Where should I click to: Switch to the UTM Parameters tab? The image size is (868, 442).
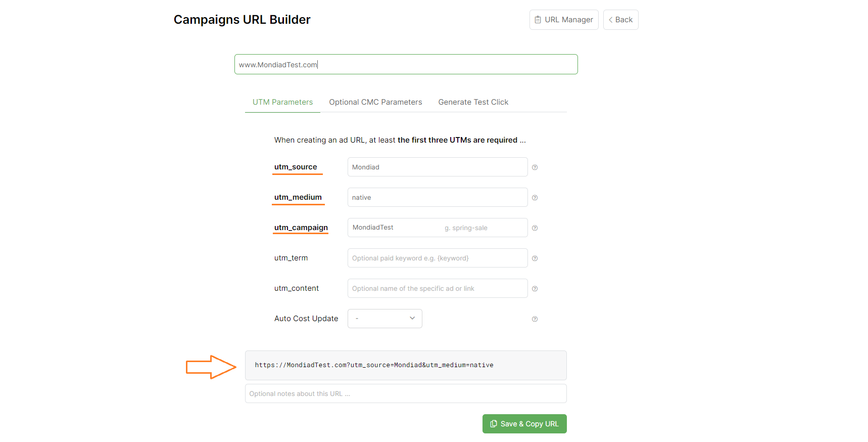click(x=282, y=102)
